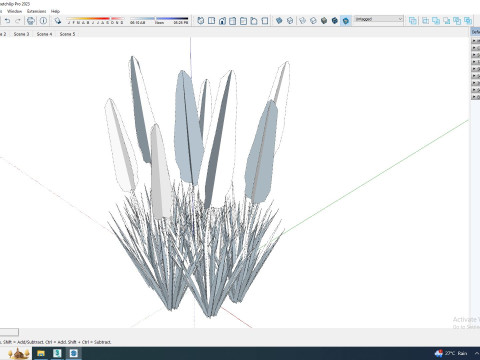This screenshot has width=480, height=360.
Task: Select Hidden Line face style
Action: pyautogui.click(x=313, y=21)
